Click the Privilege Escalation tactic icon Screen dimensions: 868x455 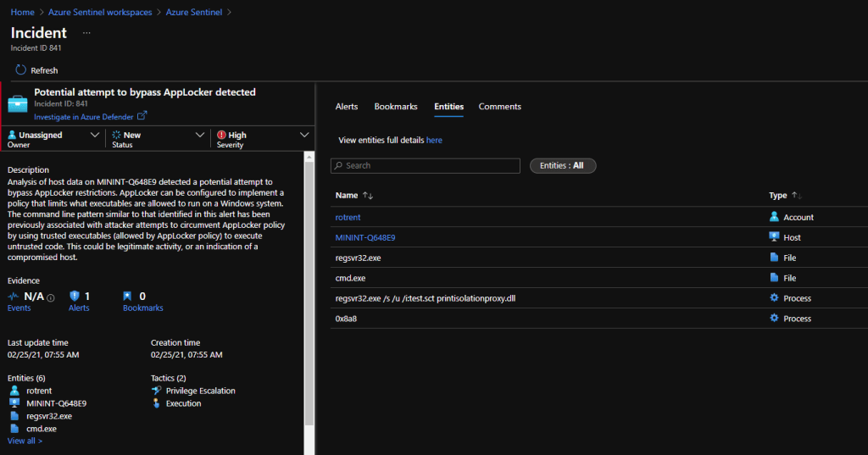[156, 391]
